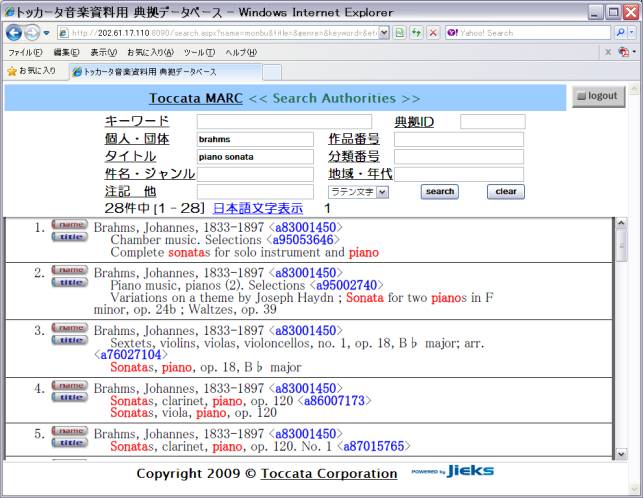Click the PDF add-on toolbar icon
This screenshot has width=643, height=498.
pos(624,52)
